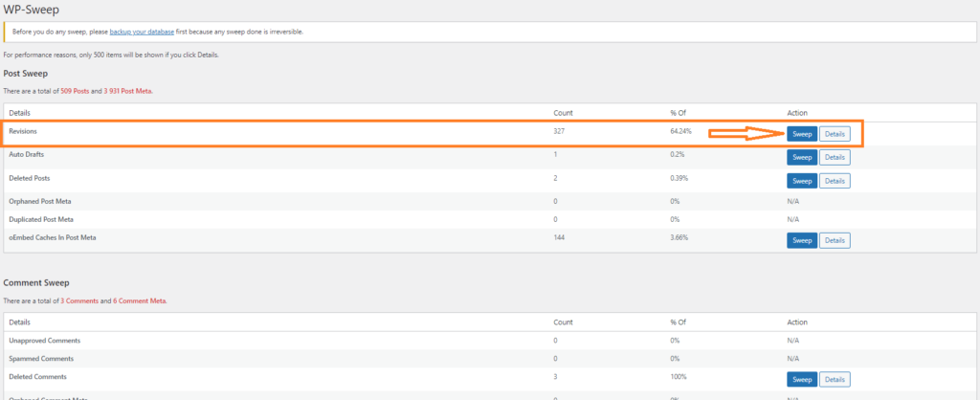
Task: Sweep the Auto Drafts entries
Action: pyautogui.click(x=802, y=158)
